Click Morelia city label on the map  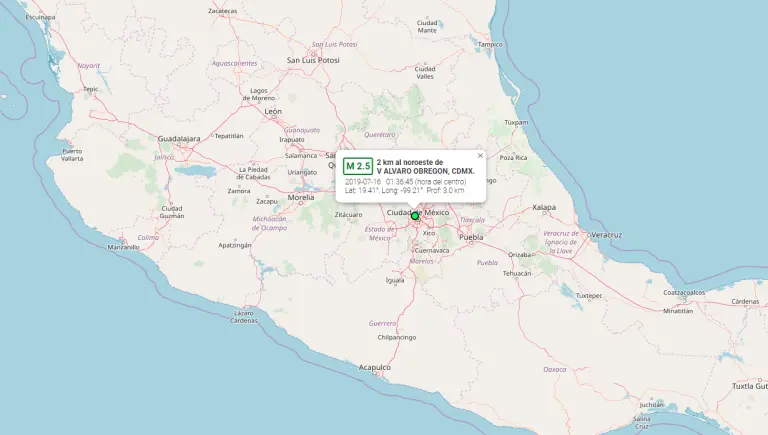(300, 198)
